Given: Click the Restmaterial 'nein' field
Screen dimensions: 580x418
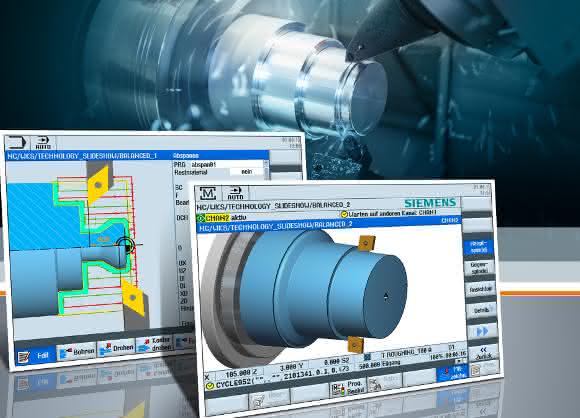Looking at the screenshot, I should (247, 172).
